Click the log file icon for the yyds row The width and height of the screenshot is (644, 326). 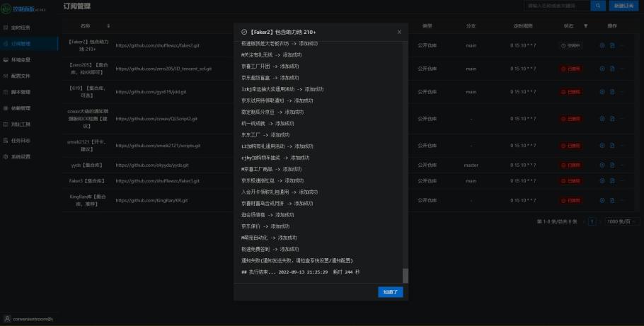coord(612,165)
